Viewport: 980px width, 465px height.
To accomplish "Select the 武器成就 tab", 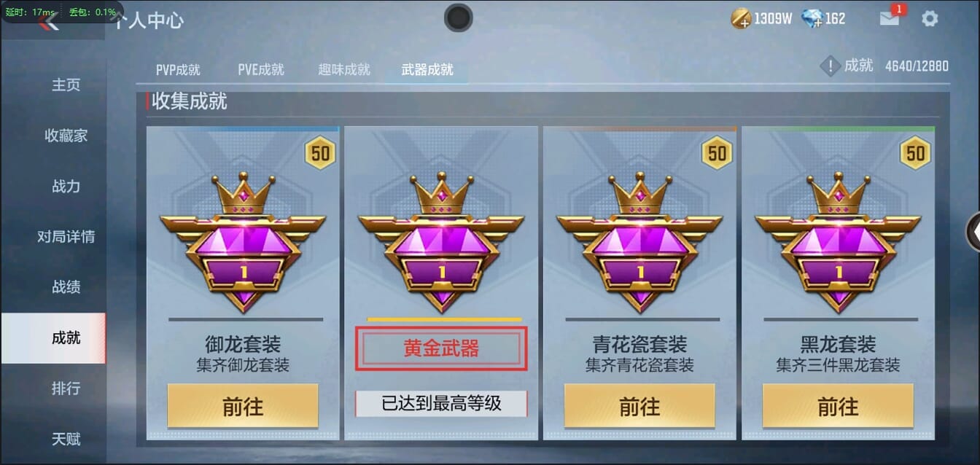I will click(427, 70).
